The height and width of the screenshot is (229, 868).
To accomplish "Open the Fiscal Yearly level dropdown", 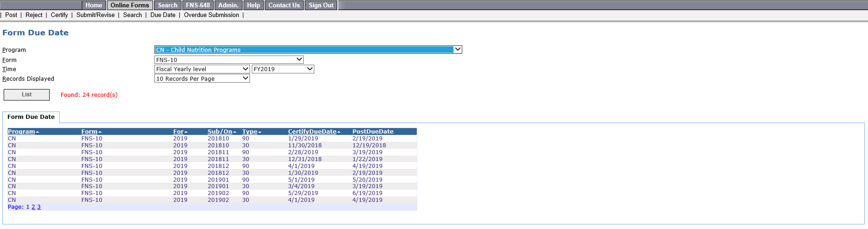I will tap(202, 69).
